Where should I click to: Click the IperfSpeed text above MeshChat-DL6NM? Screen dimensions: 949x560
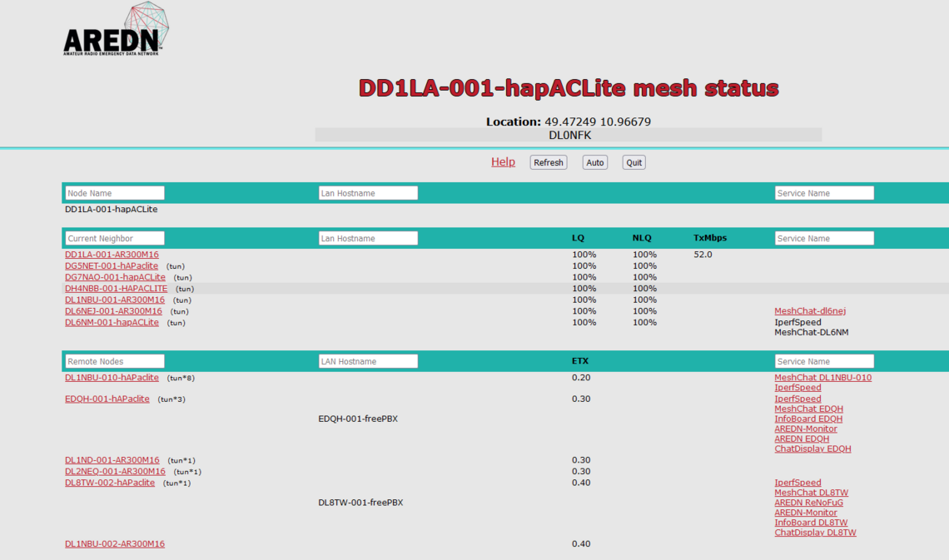[x=797, y=323]
